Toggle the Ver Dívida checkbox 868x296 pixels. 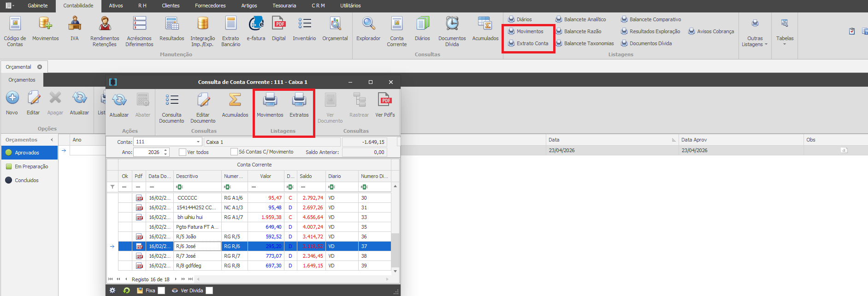coord(209,290)
